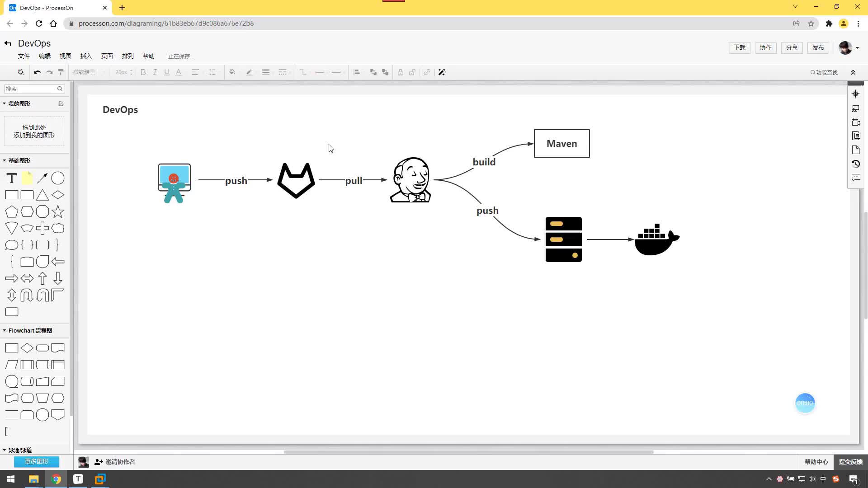Select the cross plus shape
868x488 pixels.
(42, 228)
